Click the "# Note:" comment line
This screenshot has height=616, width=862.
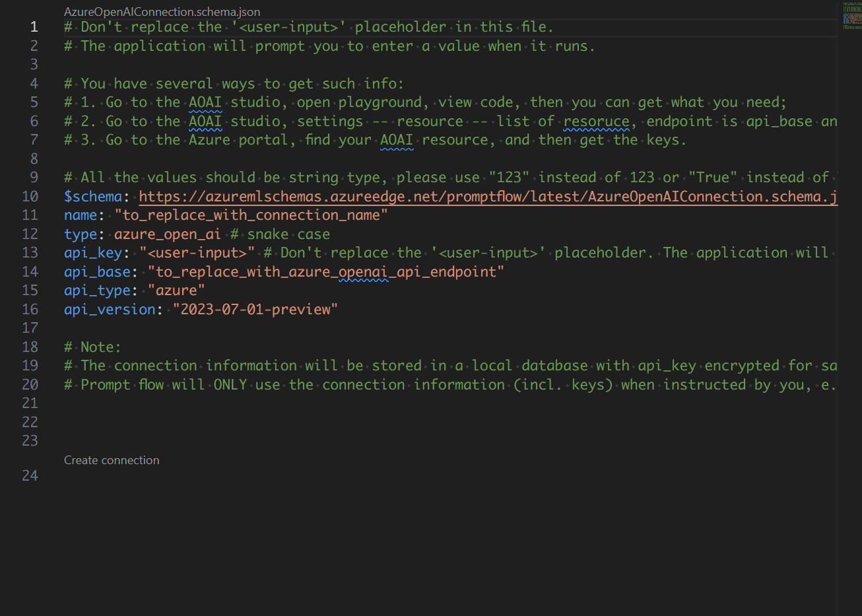click(92, 347)
